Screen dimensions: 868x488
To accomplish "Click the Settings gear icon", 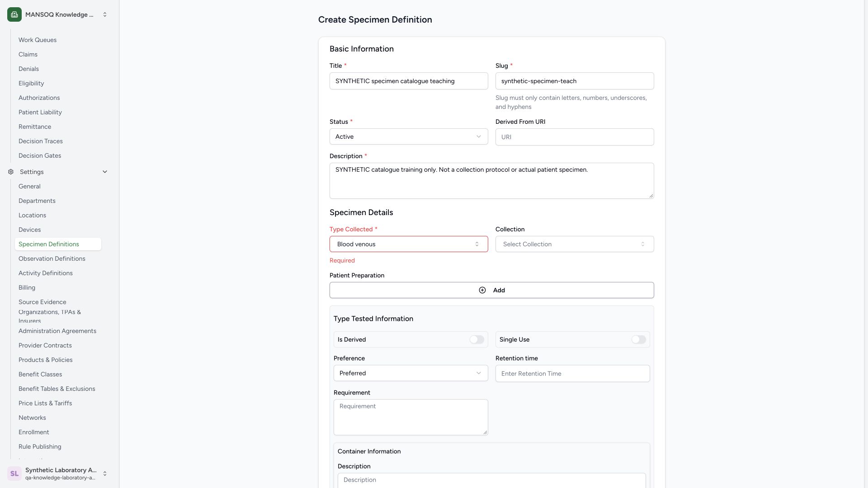I will (x=11, y=172).
